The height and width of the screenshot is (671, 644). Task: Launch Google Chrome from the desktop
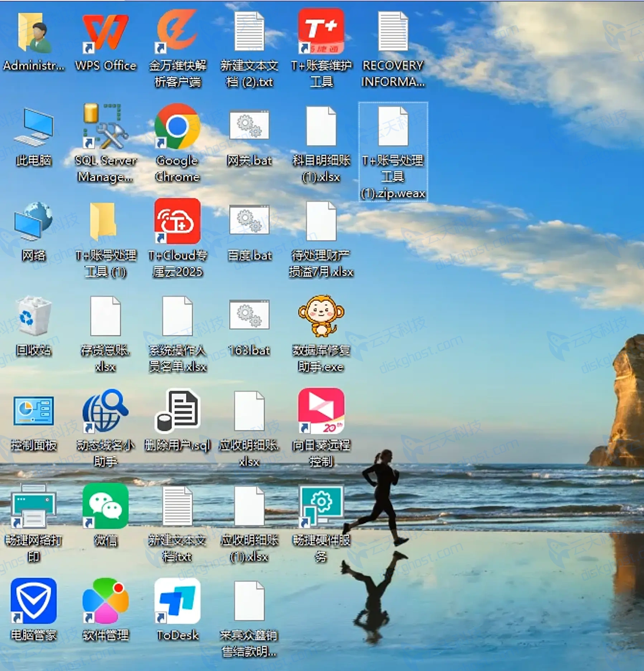point(177,126)
